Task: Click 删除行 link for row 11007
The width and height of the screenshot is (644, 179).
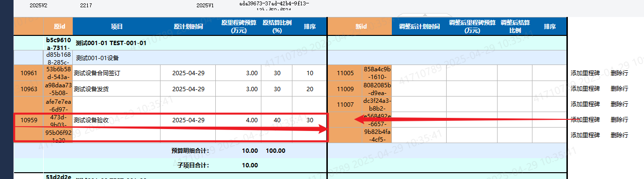Action: (x=619, y=104)
